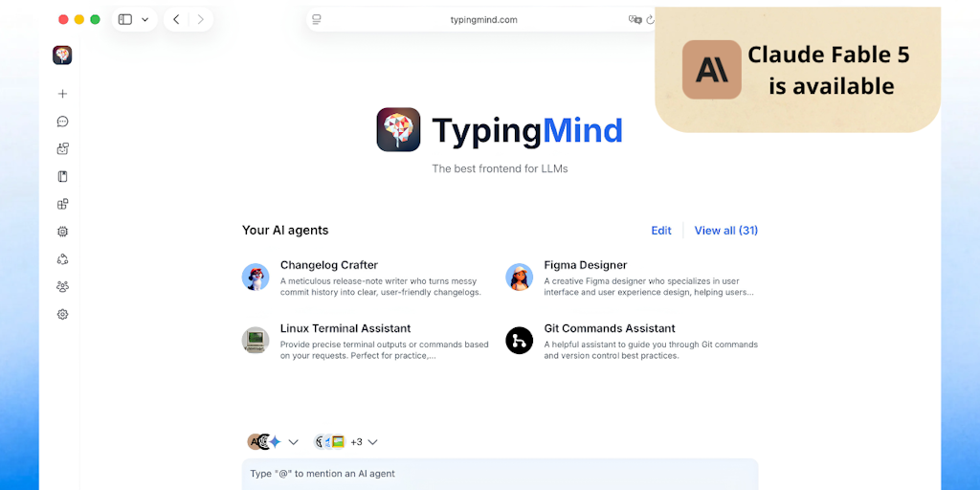This screenshot has width=980, height=490.
Task: Click the "The best frontend for LLMs" tagline
Action: click(x=500, y=168)
